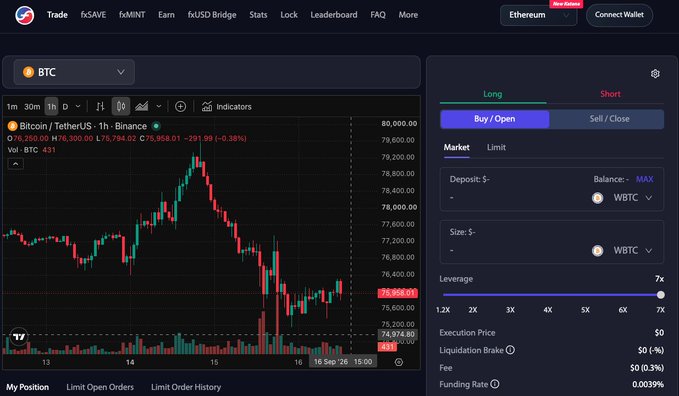Open the fxMINT page
Screen dimensions: 679x396
point(132,15)
